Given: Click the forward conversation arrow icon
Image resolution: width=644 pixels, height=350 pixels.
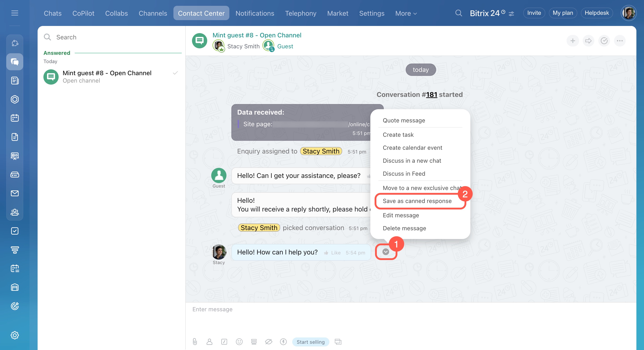Looking at the screenshot, I should click(588, 41).
